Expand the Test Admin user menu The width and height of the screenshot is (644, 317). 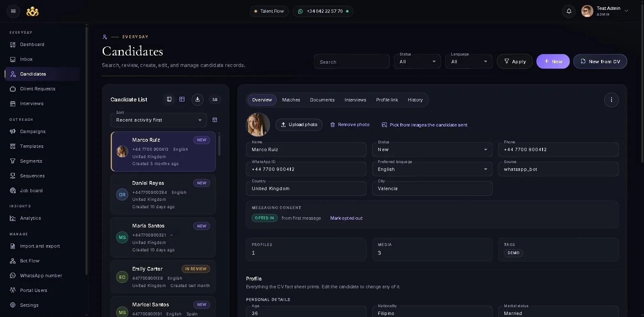click(x=605, y=11)
